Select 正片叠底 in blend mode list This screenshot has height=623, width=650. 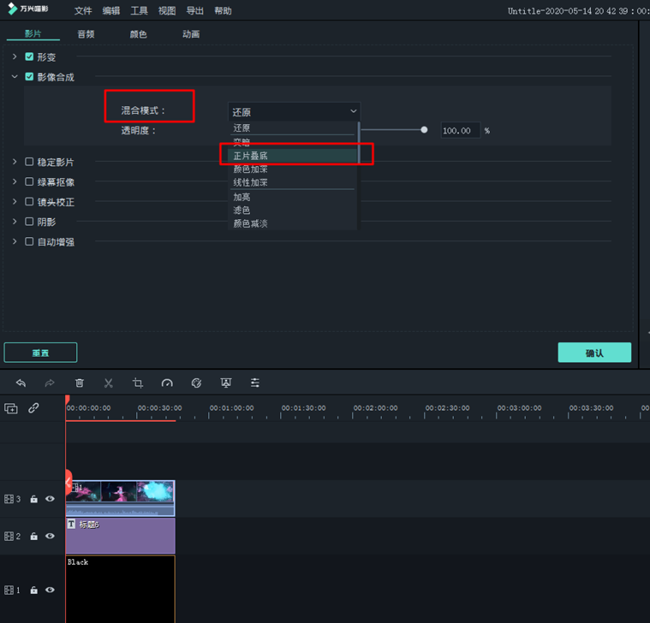pos(293,156)
